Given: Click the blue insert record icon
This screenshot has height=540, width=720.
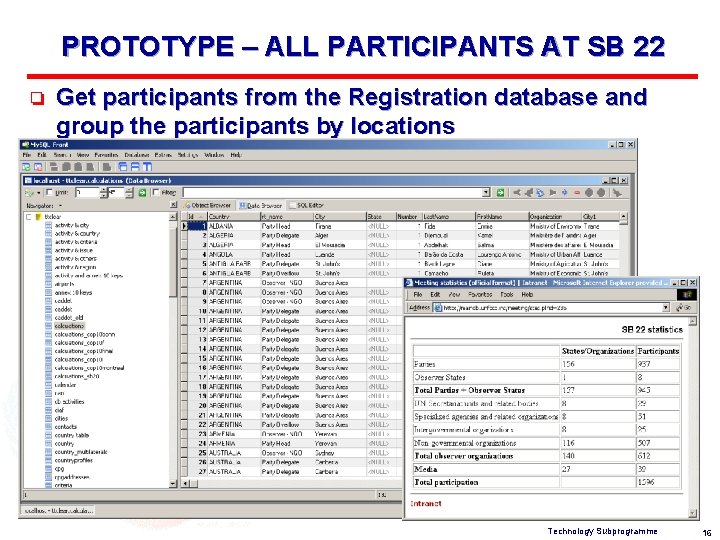Looking at the screenshot, I should click(x=564, y=193).
